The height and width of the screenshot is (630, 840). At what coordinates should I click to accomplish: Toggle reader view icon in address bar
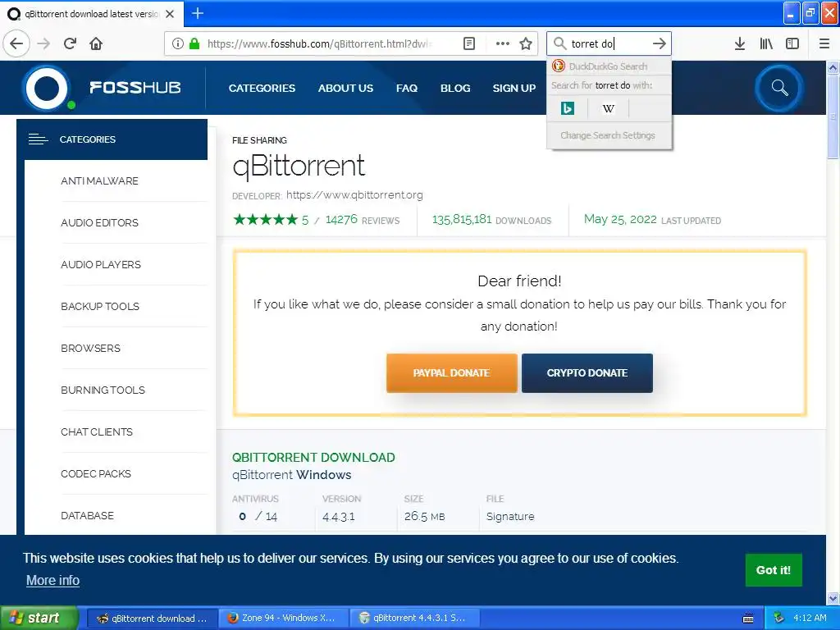coord(469,43)
